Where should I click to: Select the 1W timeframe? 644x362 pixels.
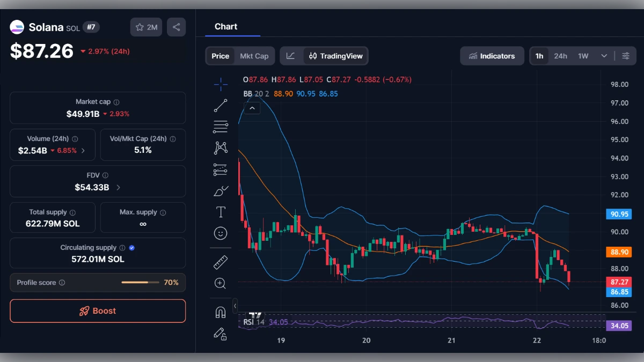(x=582, y=55)
